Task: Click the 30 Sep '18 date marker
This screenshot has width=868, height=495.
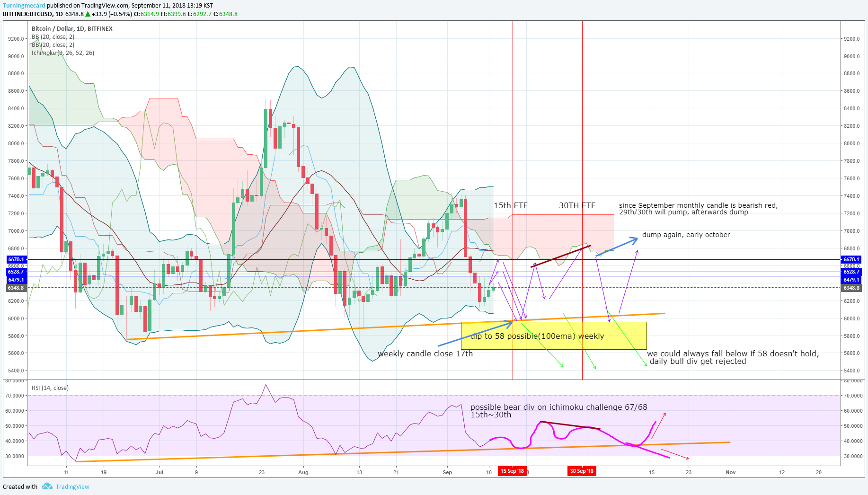Action: (x=582, y=471)
